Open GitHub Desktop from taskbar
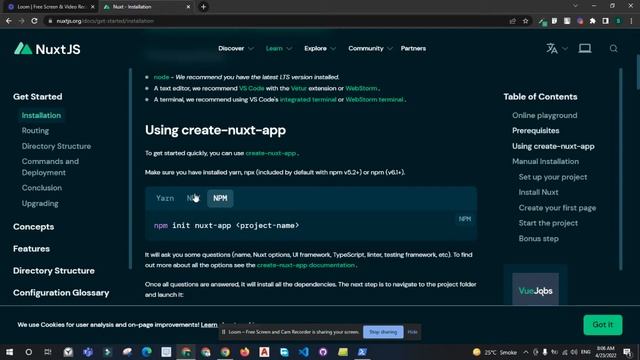Image resolution: width=640 pixels, height=360 pixels. (x=323, y=352)
